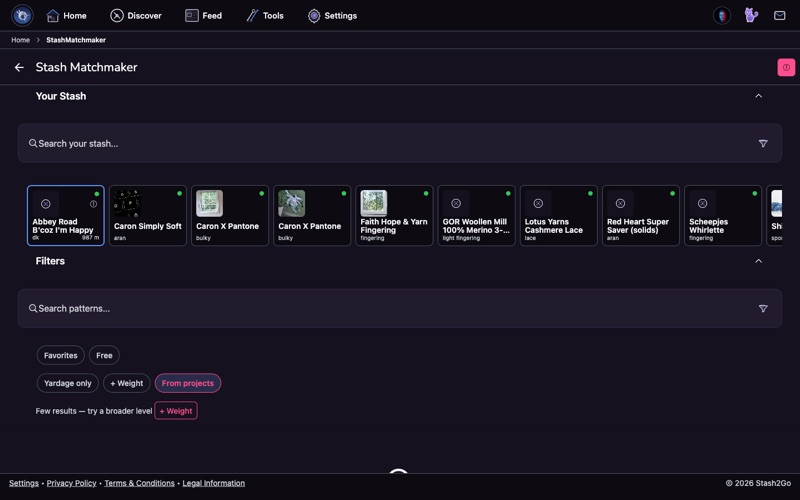
Task: Open the Terms & Conditions link
Action: point(139,483)
